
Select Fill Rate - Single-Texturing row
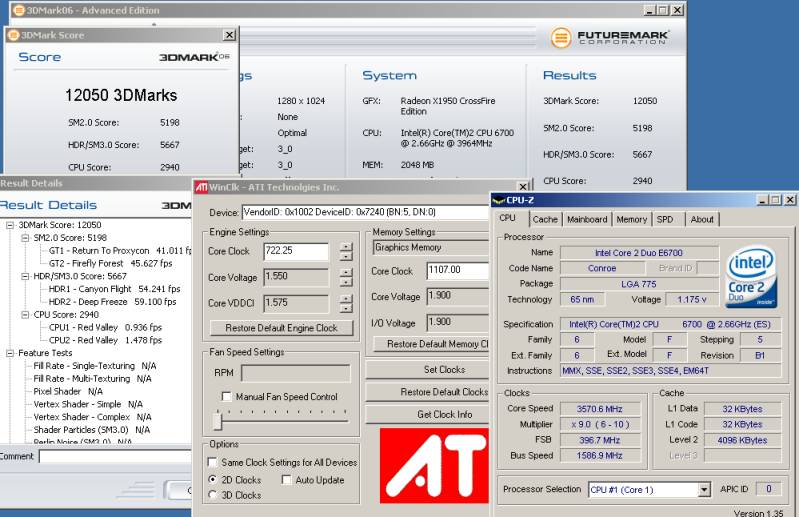pos(95,366)
